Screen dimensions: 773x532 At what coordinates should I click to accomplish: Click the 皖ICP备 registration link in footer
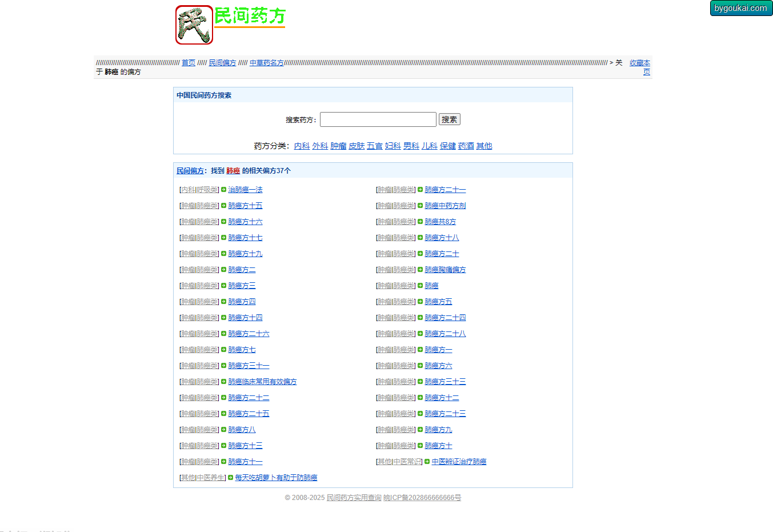click(422, 498)
